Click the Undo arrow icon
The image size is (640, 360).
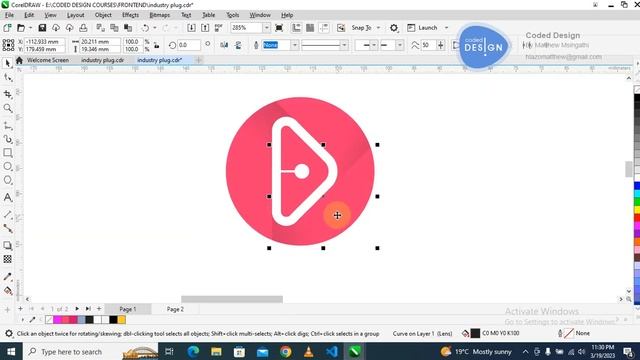(145, 28)
